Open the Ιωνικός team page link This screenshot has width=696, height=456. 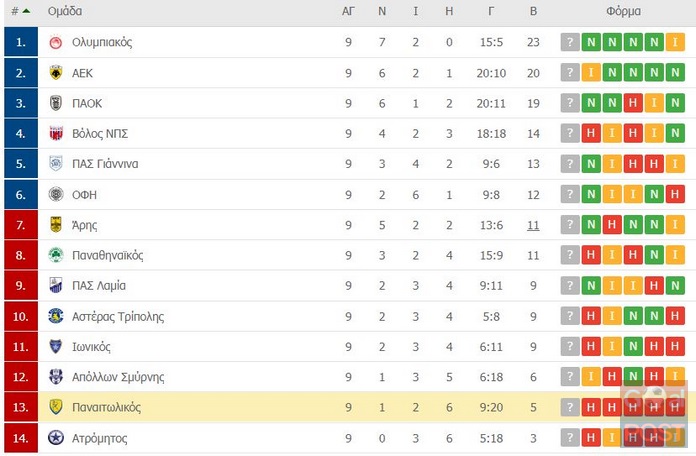coord(91,347)
